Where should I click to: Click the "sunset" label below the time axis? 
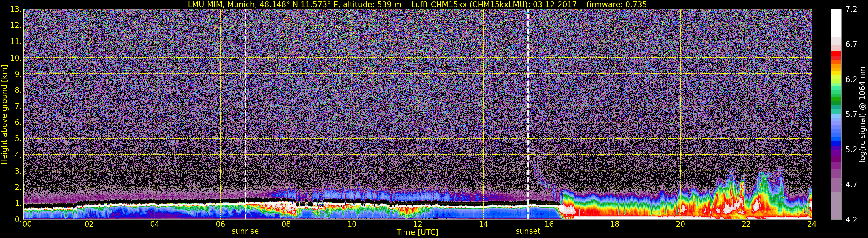pyautogui.click(x=528, y=231)
